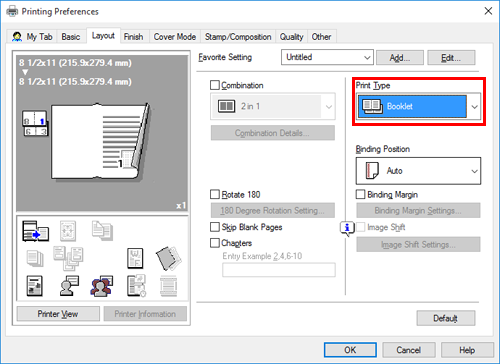Viewport: 500px width, 364px height.
Task: Enable the Combination checkbox
Action: click(x=215, y=85)
